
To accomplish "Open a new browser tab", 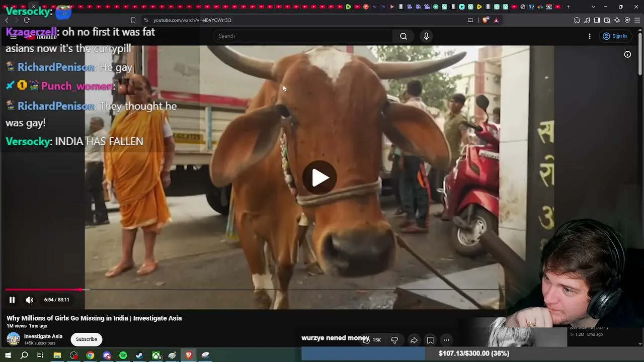I will (x=569, y=7).
